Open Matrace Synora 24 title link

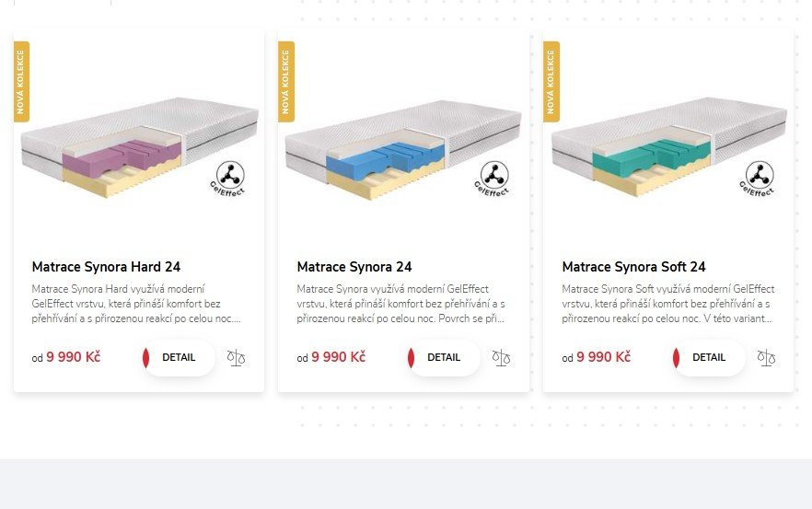354,267
